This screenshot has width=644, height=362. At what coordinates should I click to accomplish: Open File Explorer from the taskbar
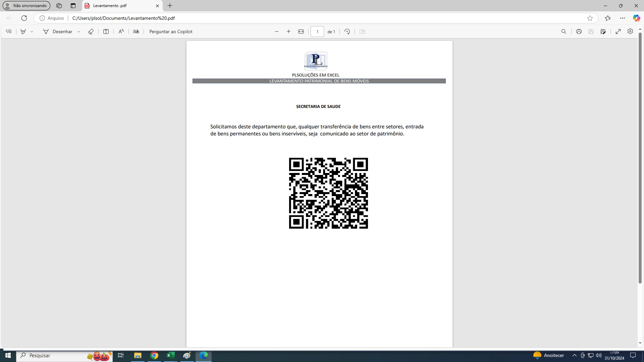click(138, 356)
